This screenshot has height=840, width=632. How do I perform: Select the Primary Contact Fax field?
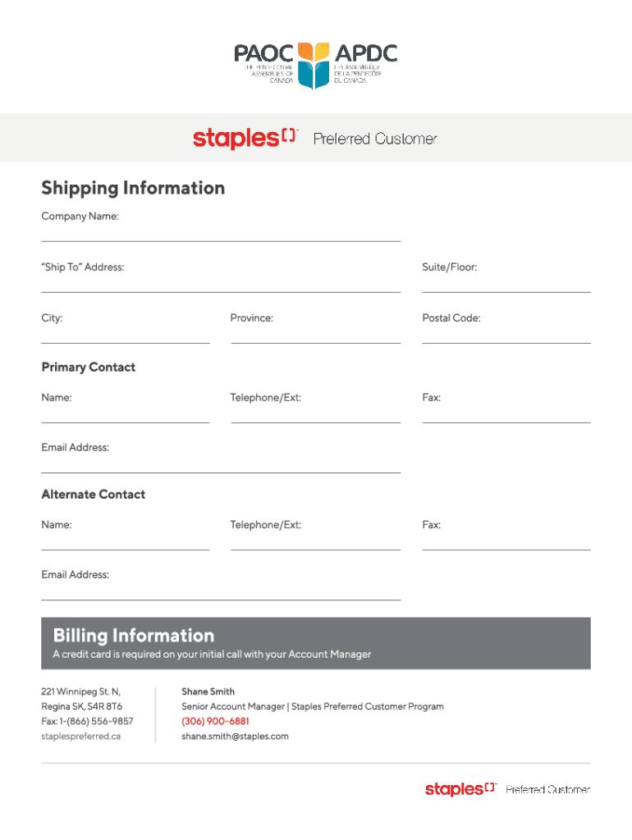tap(506, 414)
